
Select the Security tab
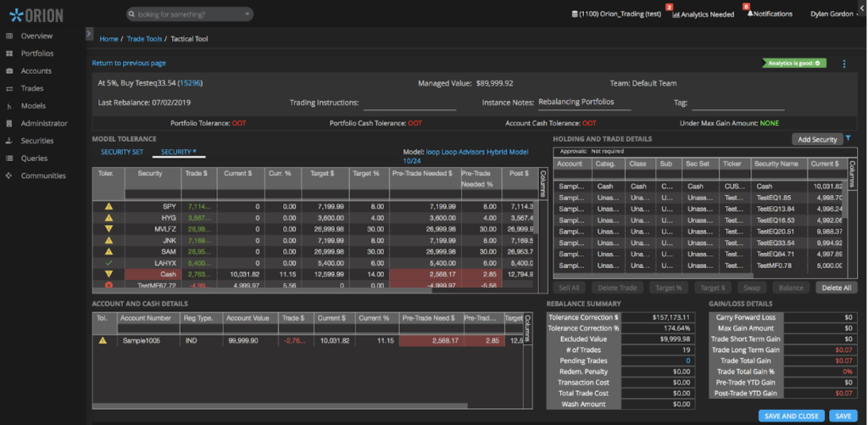tap(178, 152)
